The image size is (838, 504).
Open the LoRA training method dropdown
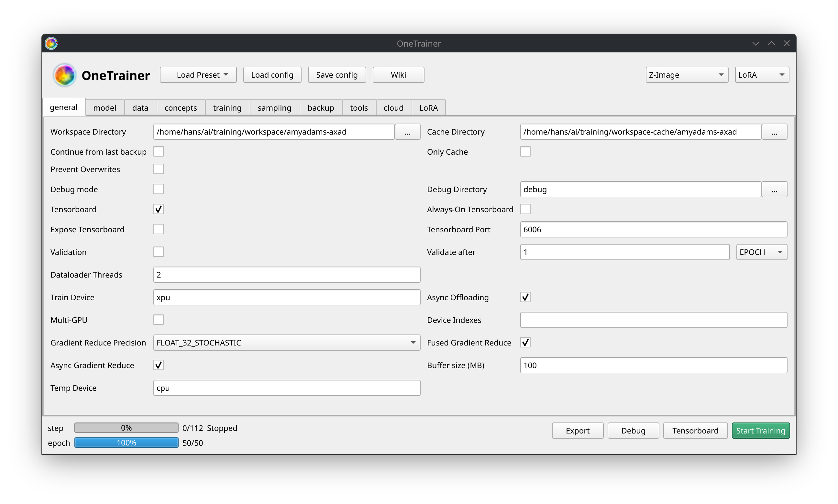tap(762, 75)
